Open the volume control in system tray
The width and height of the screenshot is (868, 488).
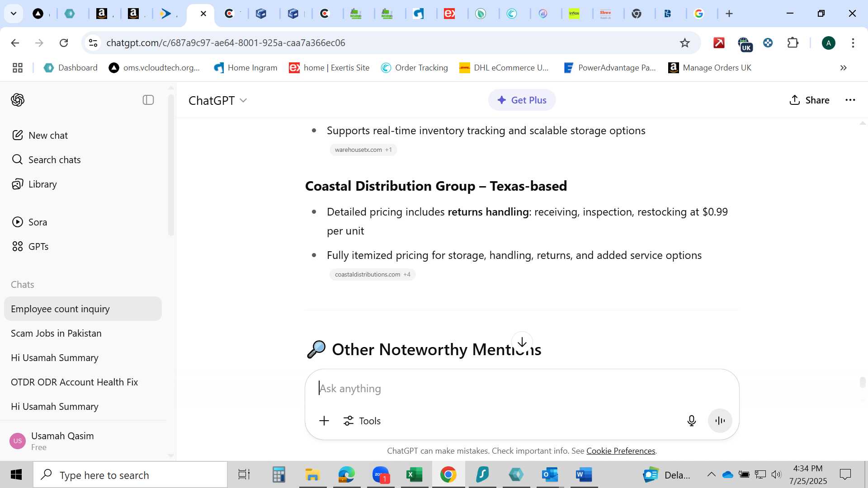(776, 474)
